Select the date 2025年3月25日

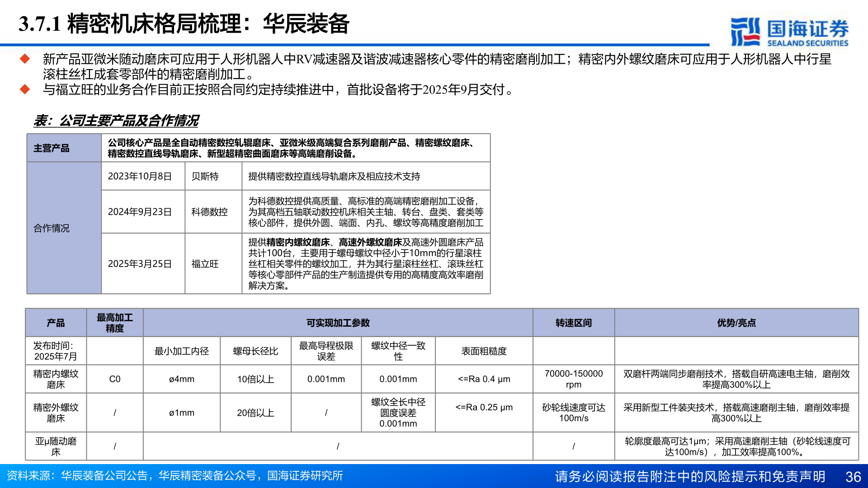(140, 264)
